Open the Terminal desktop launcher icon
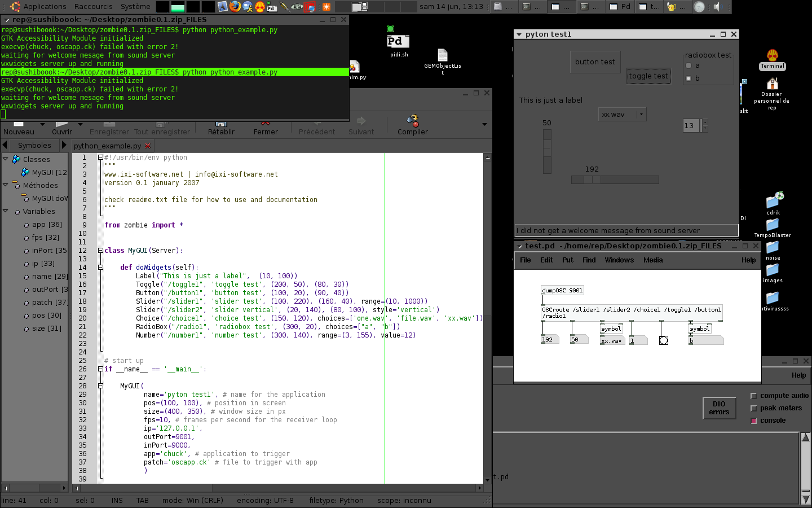 [773, 59]
